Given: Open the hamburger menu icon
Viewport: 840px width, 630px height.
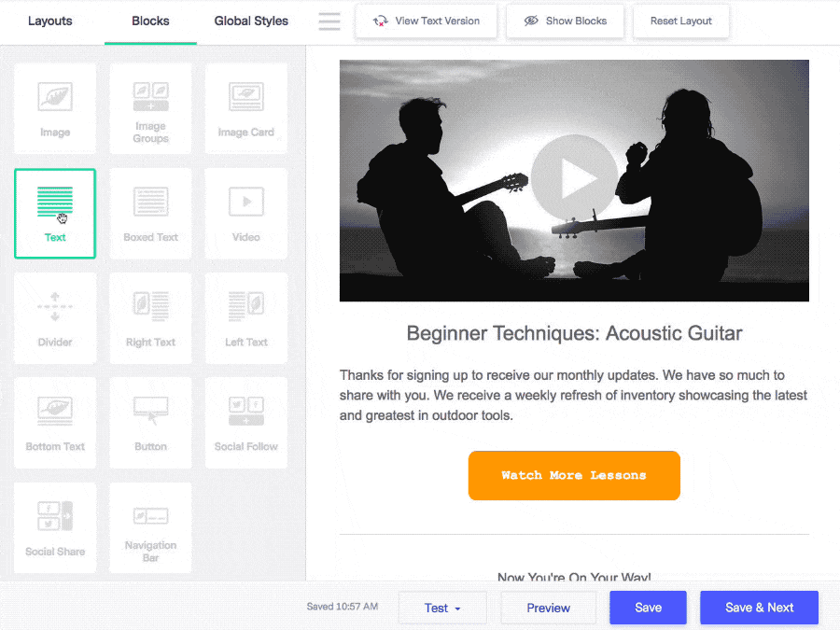Looking at the screenshot, I should pos(329,21).
